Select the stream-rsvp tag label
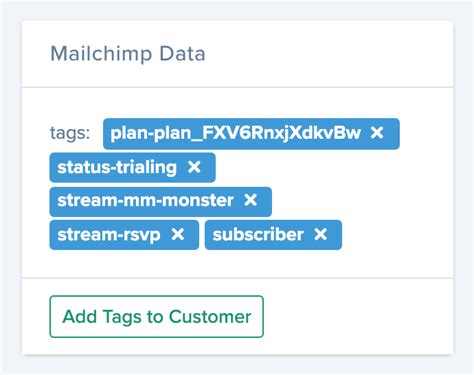Viewport: 474px width, 375px height. [109, 235]
